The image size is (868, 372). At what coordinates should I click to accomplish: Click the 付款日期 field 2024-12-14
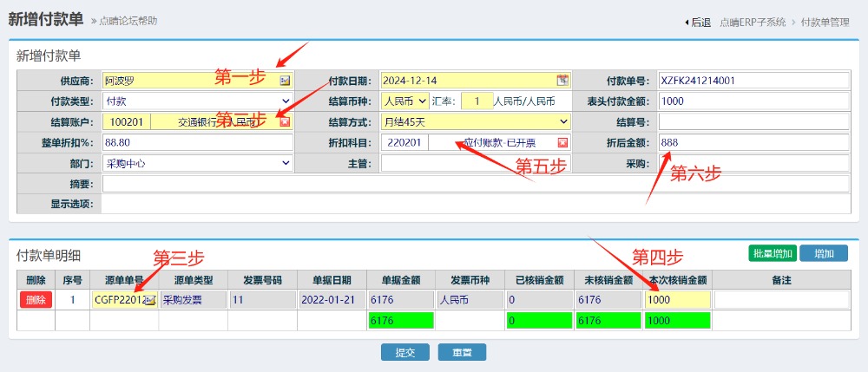pyautogui.click(x=476, y=80)
